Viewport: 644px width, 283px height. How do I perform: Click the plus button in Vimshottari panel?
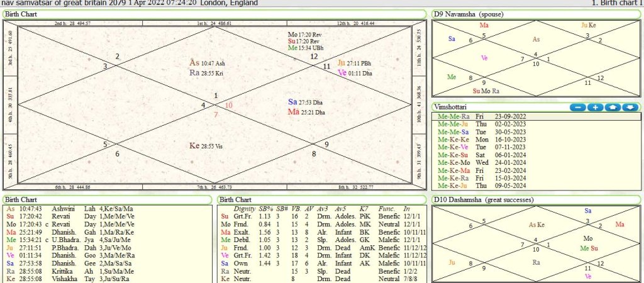point(595,108)
